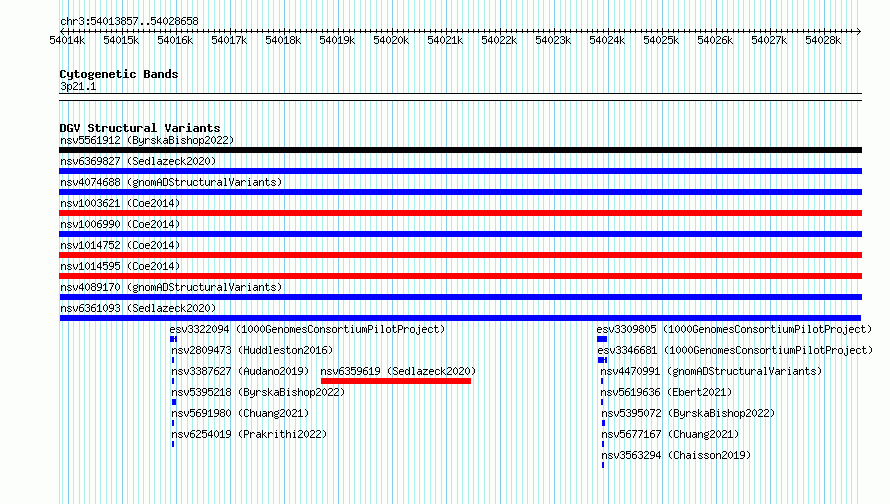890x504 pixels.
Task: Select the 3p21.1 band label
Action: pos(78,87)
